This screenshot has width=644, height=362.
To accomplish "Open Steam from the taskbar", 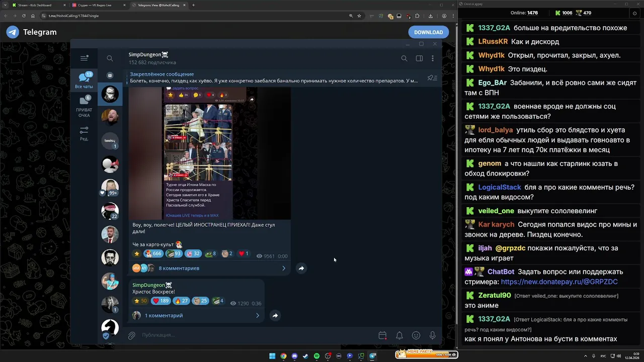I will 305,356.
